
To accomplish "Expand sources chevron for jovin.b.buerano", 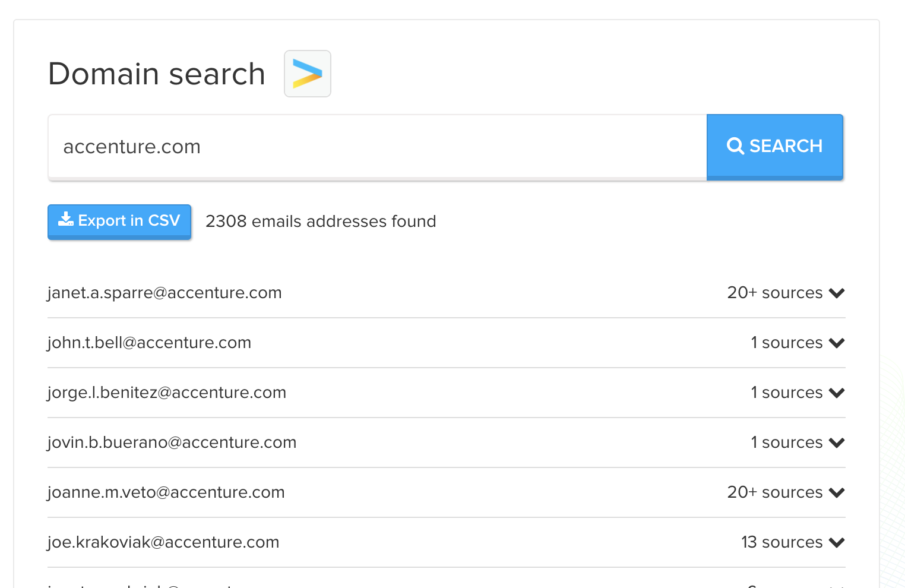I will pyautogui.click(x=837, y=442).
